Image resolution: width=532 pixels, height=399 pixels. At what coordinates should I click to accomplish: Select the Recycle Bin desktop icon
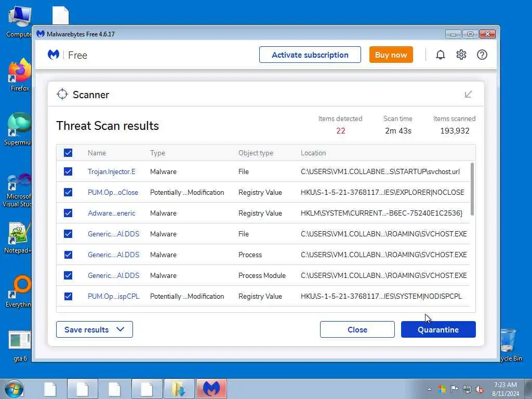(511, 344)
